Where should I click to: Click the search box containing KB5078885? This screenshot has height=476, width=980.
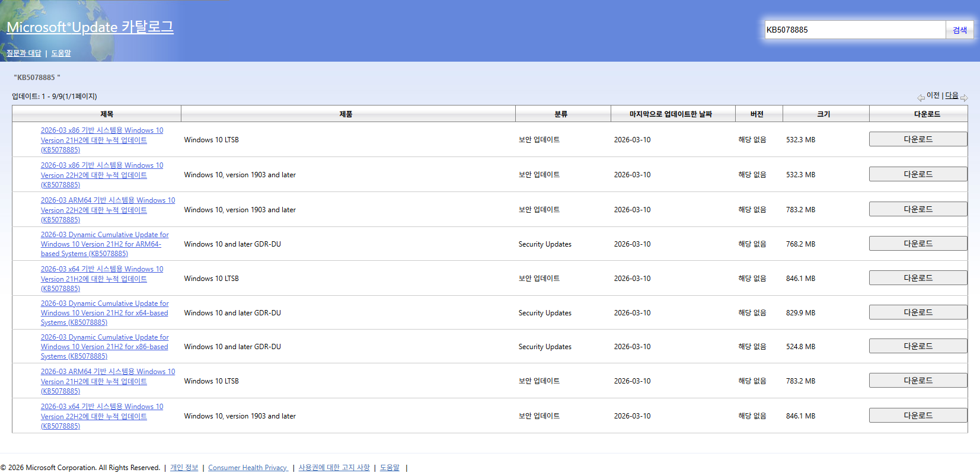(855, 30)
